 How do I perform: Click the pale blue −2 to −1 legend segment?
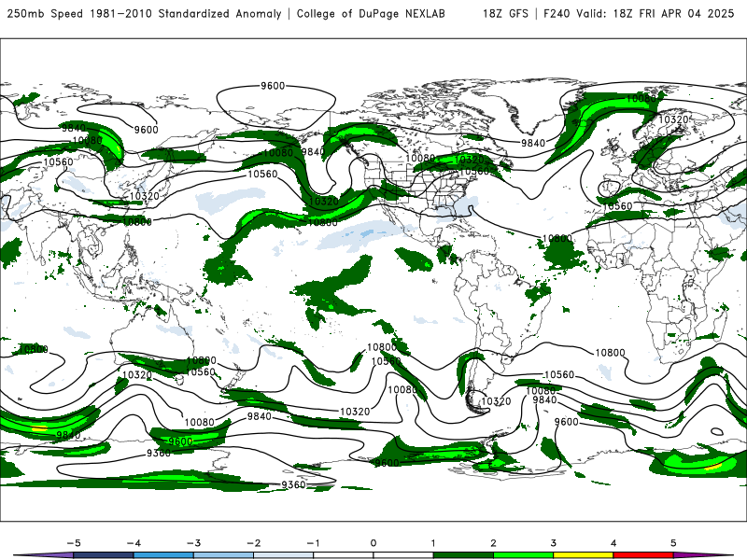point(284,555)
